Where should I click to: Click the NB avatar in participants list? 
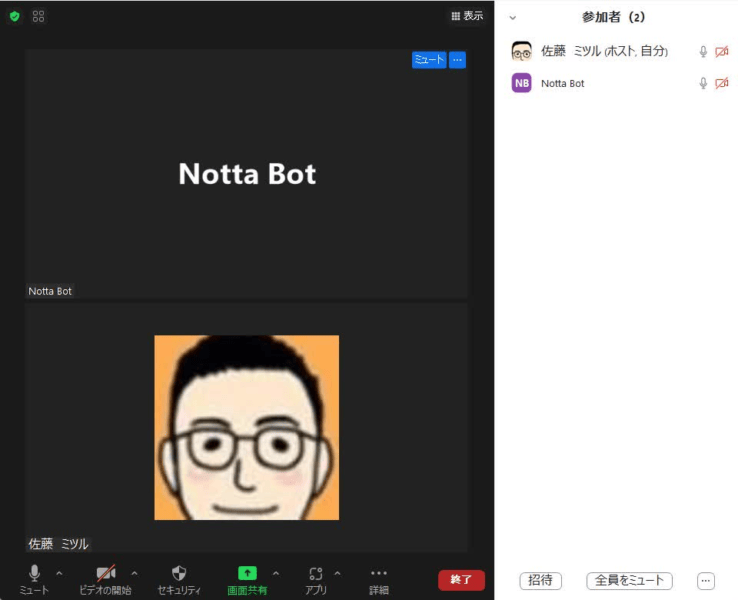point(521,83)
